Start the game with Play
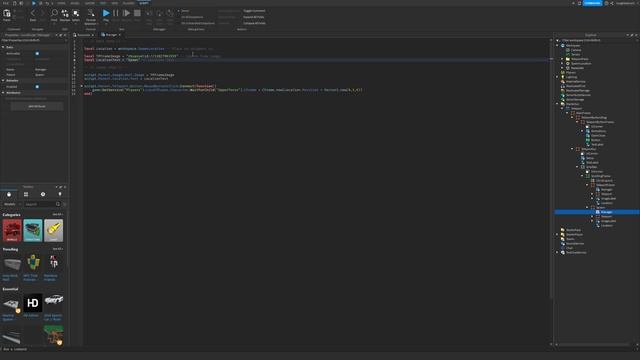 pos(106,13)
